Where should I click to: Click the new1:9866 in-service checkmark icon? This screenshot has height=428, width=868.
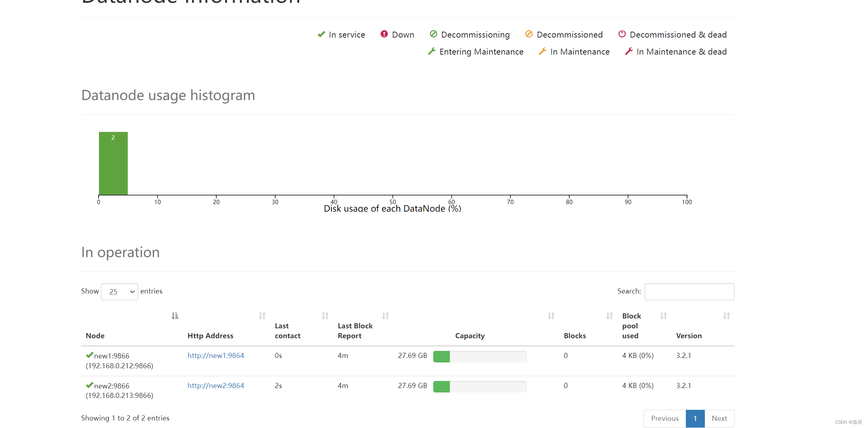89,355
